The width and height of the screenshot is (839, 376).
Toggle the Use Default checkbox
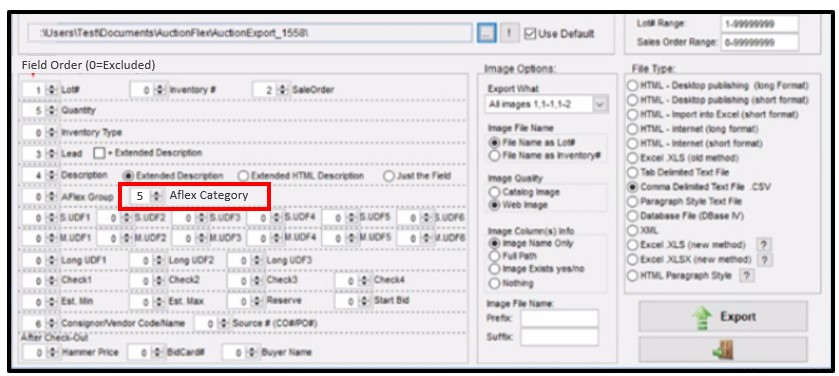tap(530, 34)
